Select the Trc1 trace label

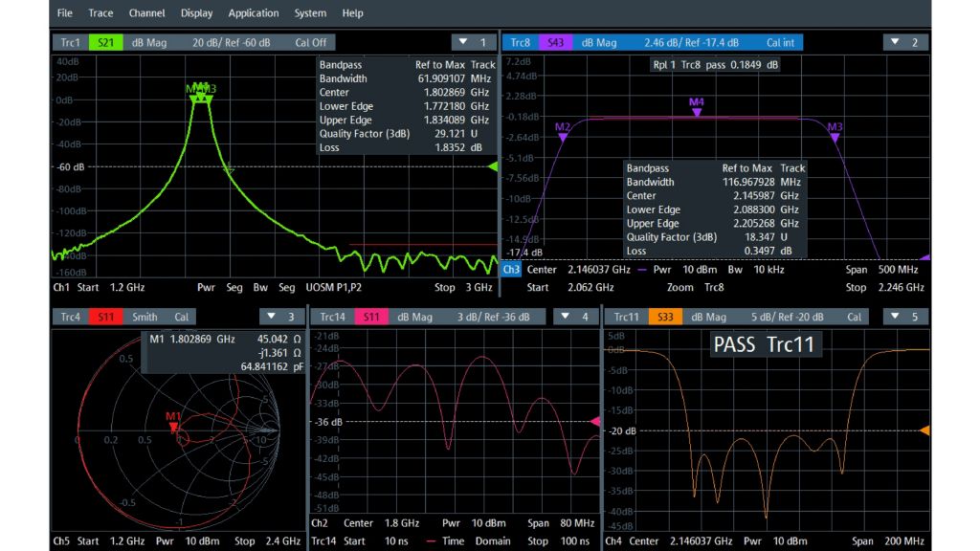point(71,42)
